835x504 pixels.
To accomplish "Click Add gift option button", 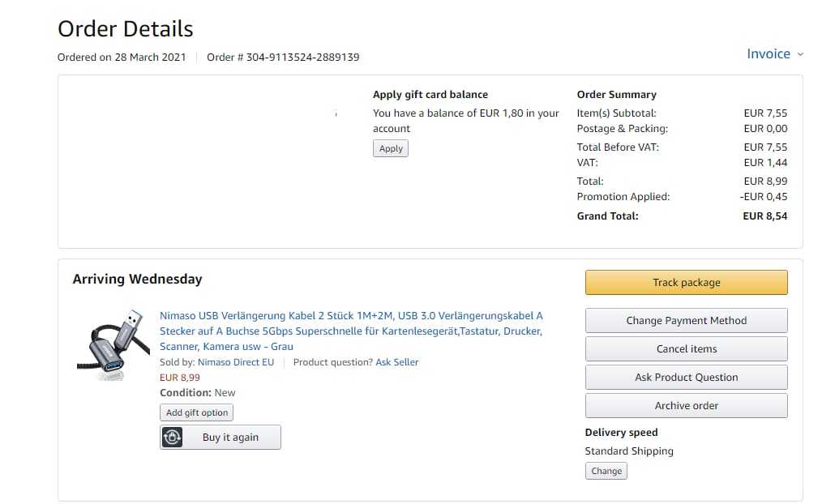I will (x=197, y=412).
